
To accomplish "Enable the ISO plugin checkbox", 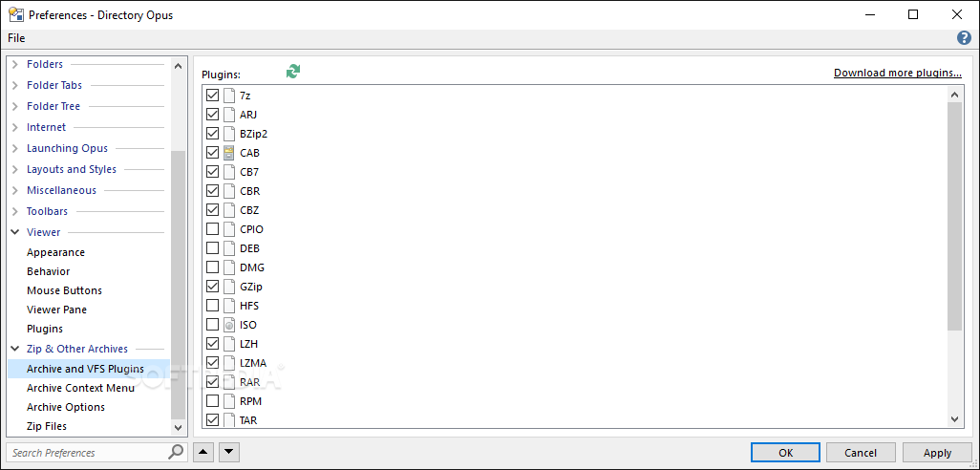I will (212, 325).
